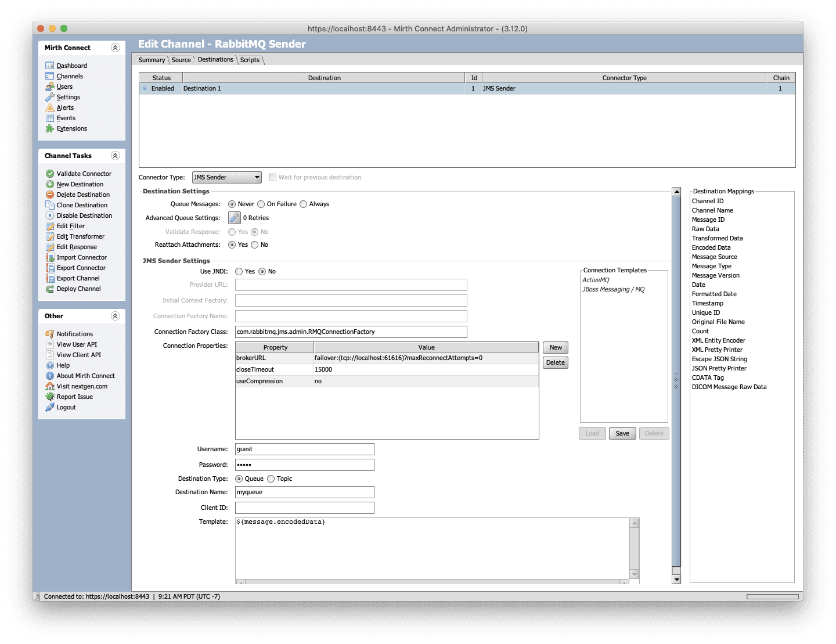The height and width of the screenshot is (644, 836).
Task: Switch to the Source tab
Action: [181, 60]
